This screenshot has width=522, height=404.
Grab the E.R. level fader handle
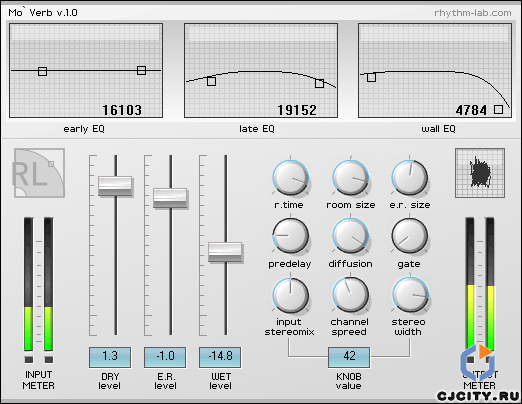coord(170,198)
